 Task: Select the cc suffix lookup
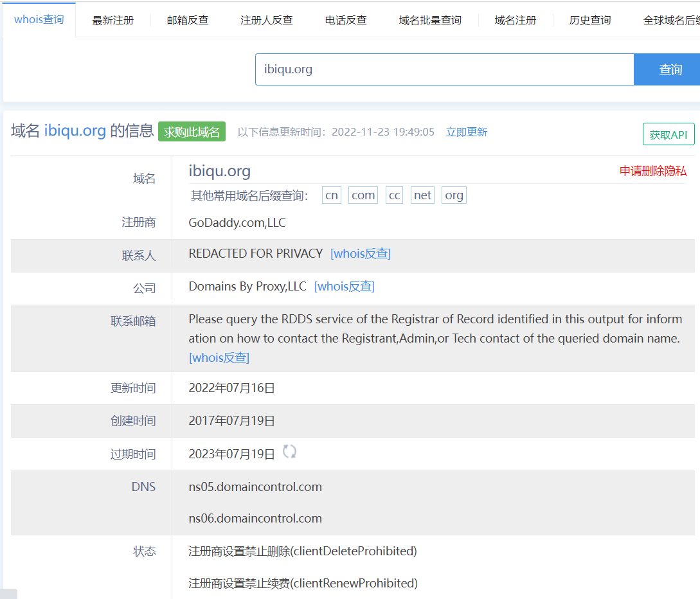(x=394, y=195)
